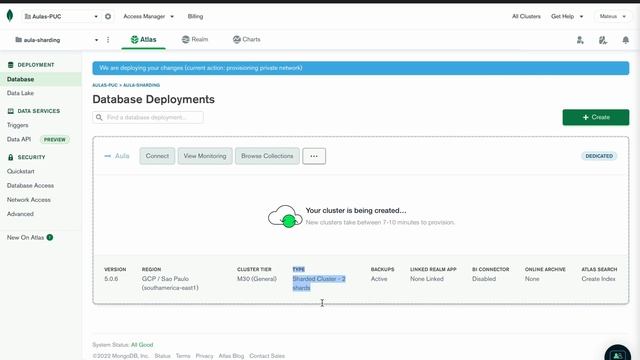Click the Disabled BI Connector value
Screen dimensions: 640x360
[x=484, y=279]
